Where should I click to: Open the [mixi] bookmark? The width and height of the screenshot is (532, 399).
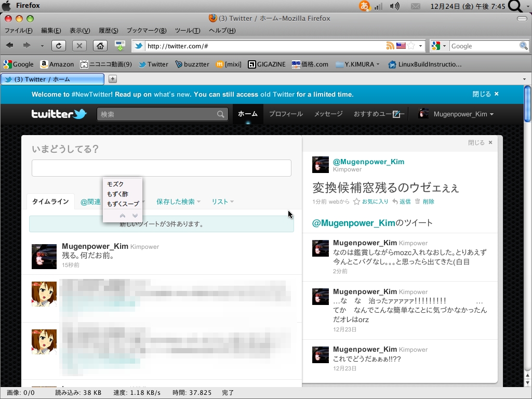[229, 64]
